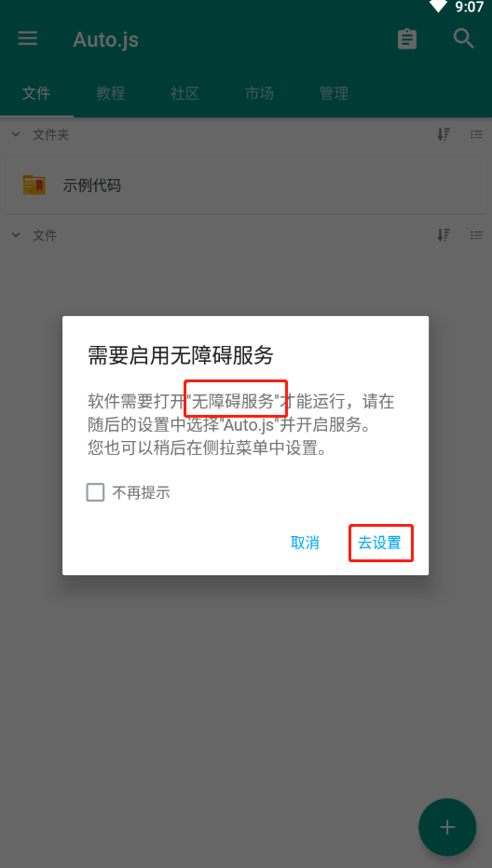Image resolution: width=492 pixels, height=868 pixels.
Task: Click the sort icon in 文件 section
Action: pyautogui.click(x=443, y=235)
